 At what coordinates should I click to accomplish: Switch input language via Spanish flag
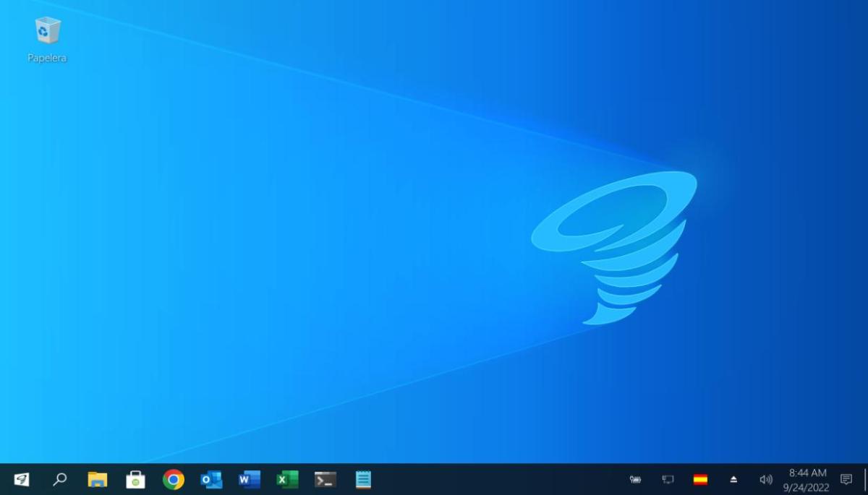tap(700, 479)
